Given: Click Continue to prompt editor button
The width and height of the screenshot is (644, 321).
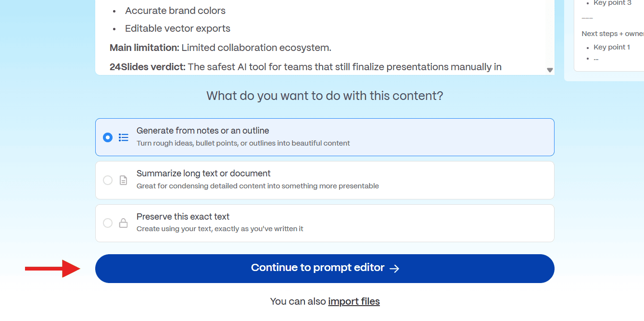Looking at the screenshot, I should coord(325,268).
